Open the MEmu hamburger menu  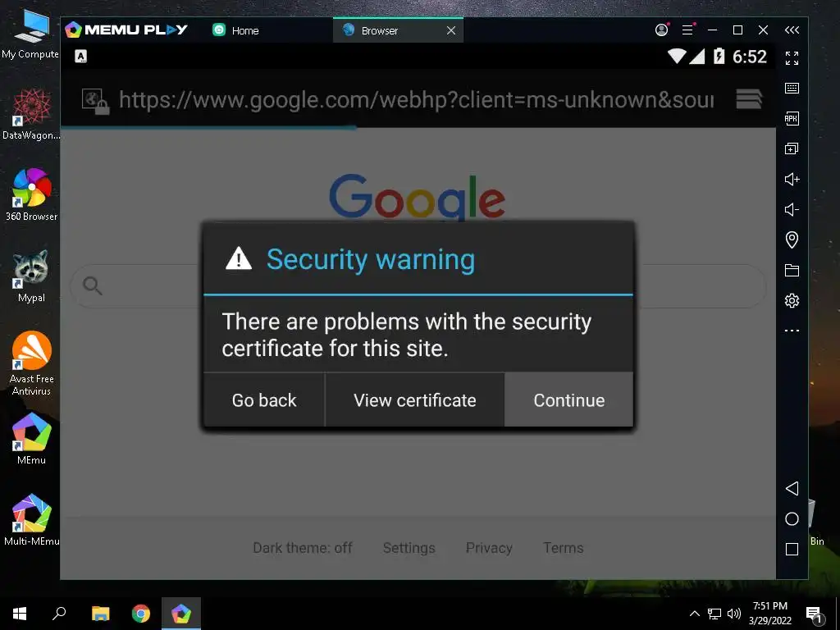click(688, 30)
